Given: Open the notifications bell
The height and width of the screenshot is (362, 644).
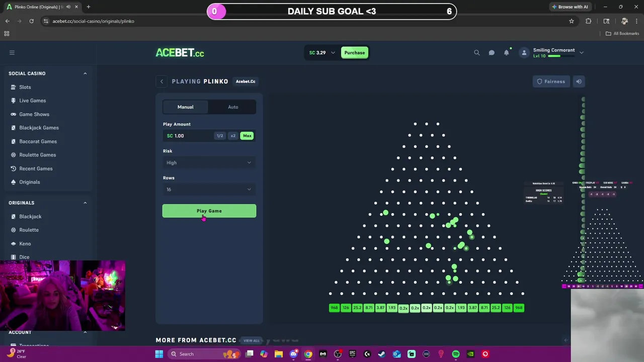Looking at the screenshot, I should pyautogui.click(x=506, y=52).
